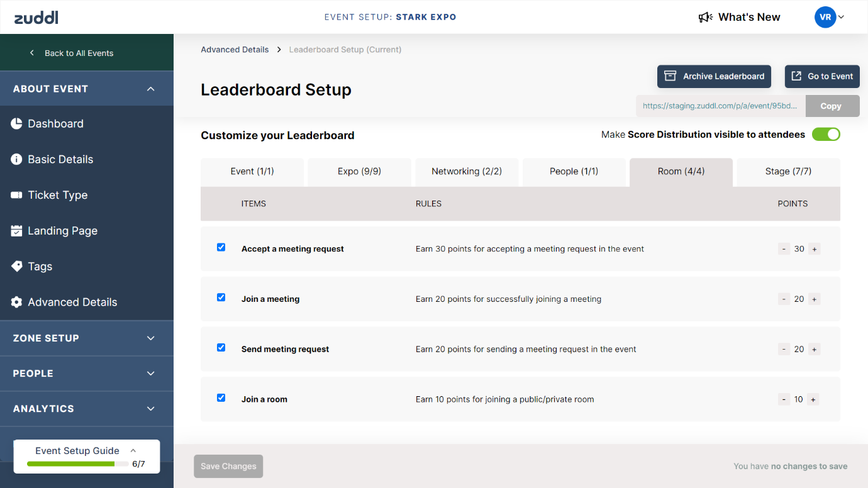Click the Tags tag icon
The image size is (868, 488).
click(17, 267)
